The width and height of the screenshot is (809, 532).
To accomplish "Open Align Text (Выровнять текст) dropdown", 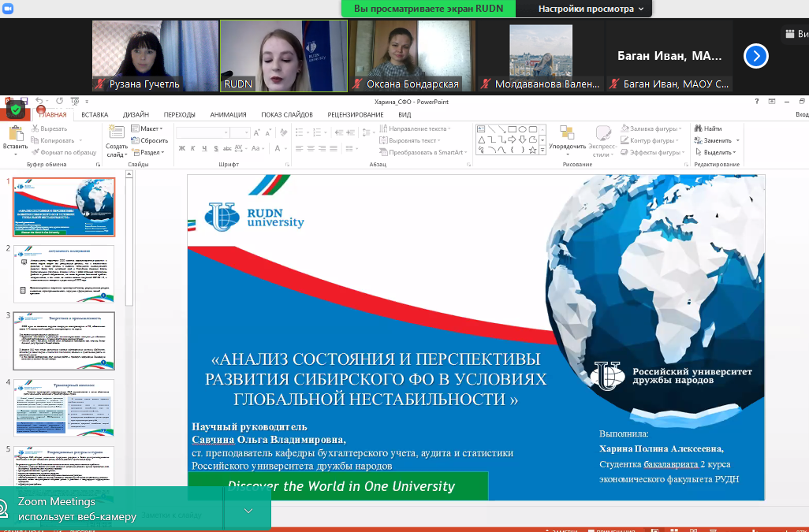I will click(x=410, y=140).
